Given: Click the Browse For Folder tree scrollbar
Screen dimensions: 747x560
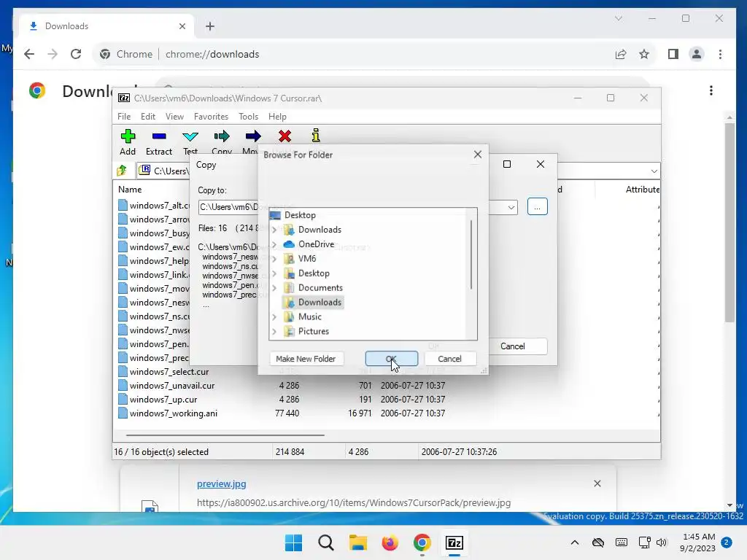Looking at the screenshot, I should click(x=471, y=254).
